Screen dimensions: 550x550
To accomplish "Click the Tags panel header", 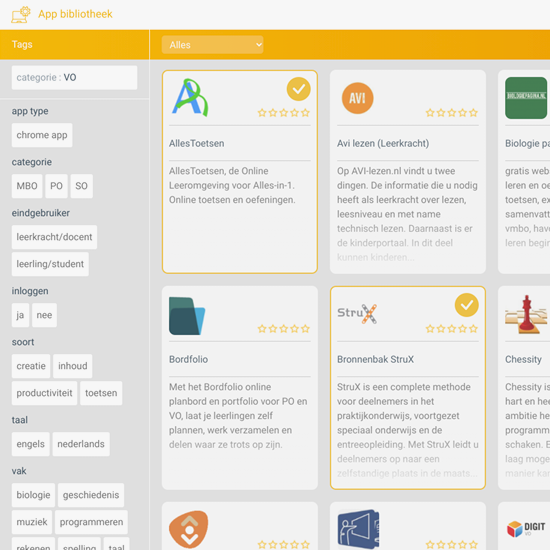I will [74, 45].
